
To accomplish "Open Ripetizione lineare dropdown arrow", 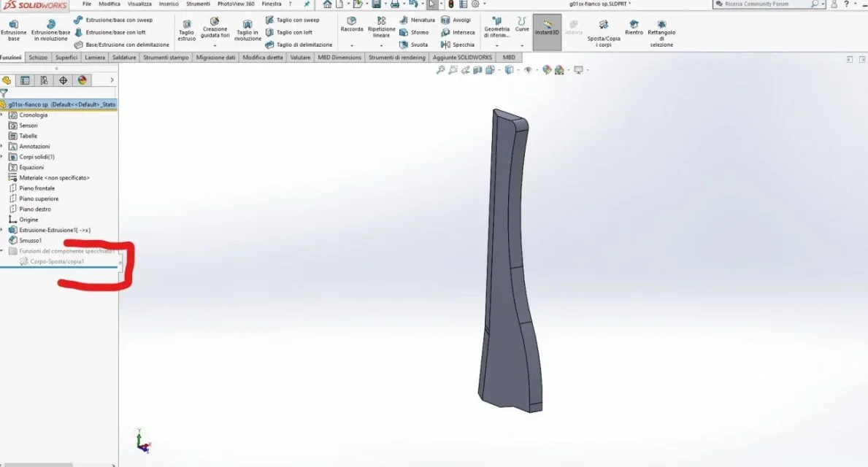I will [x=381, y=45].
